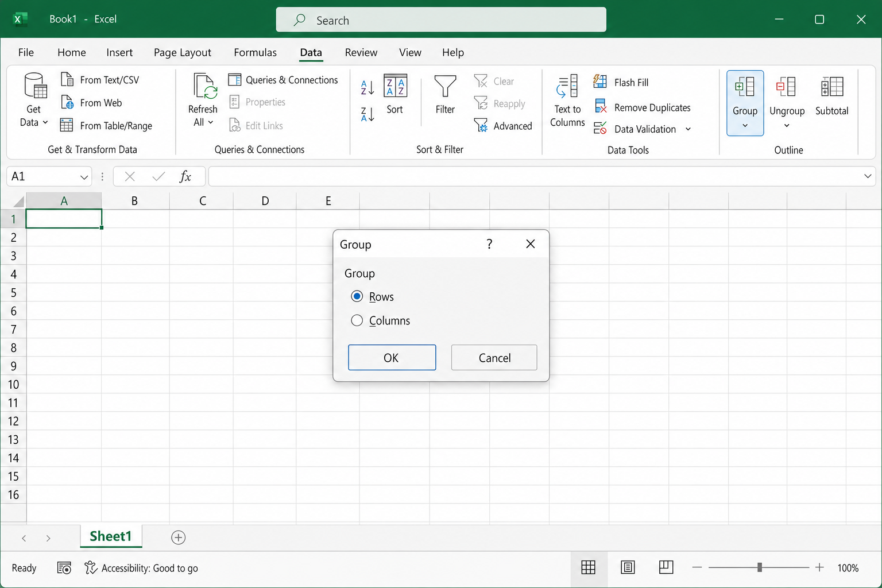Click the Properties command
This screenshot has width=882, height=588.
click(x=257, y=102)
